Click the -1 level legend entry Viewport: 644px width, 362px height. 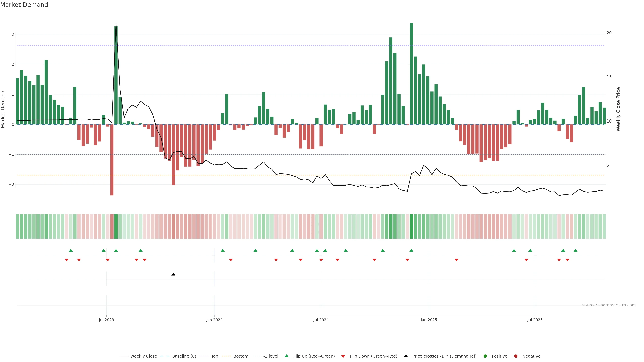pyautogui.click(x=271, y=356)
